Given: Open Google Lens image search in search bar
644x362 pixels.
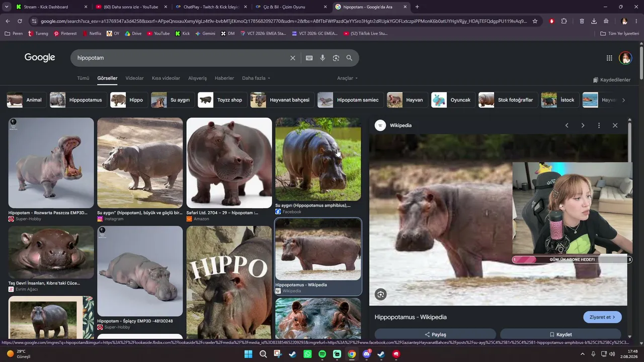Looking at the screenshot, I should coord(336,58).
